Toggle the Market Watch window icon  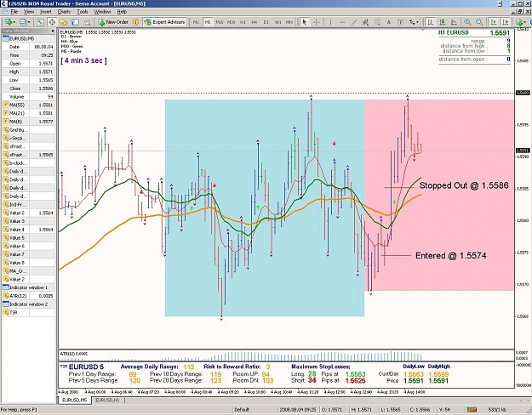[40, 22]
